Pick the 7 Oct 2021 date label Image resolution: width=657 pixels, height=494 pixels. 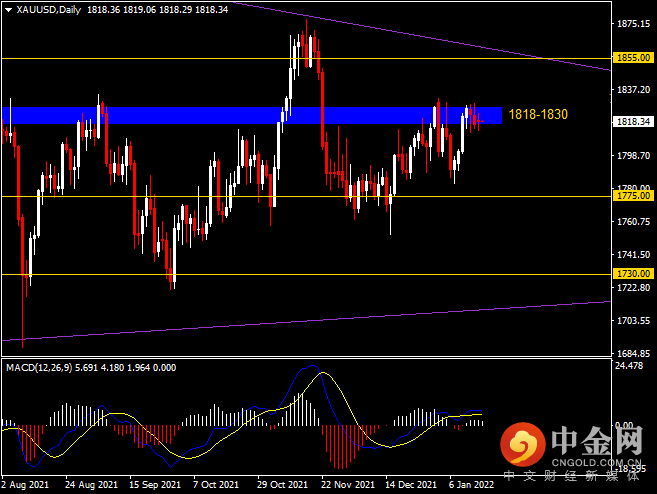click(216, 485)
